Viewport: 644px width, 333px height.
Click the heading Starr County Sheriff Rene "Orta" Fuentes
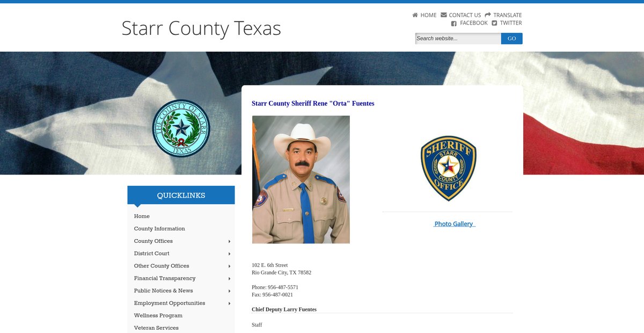(x=313, y=103)
